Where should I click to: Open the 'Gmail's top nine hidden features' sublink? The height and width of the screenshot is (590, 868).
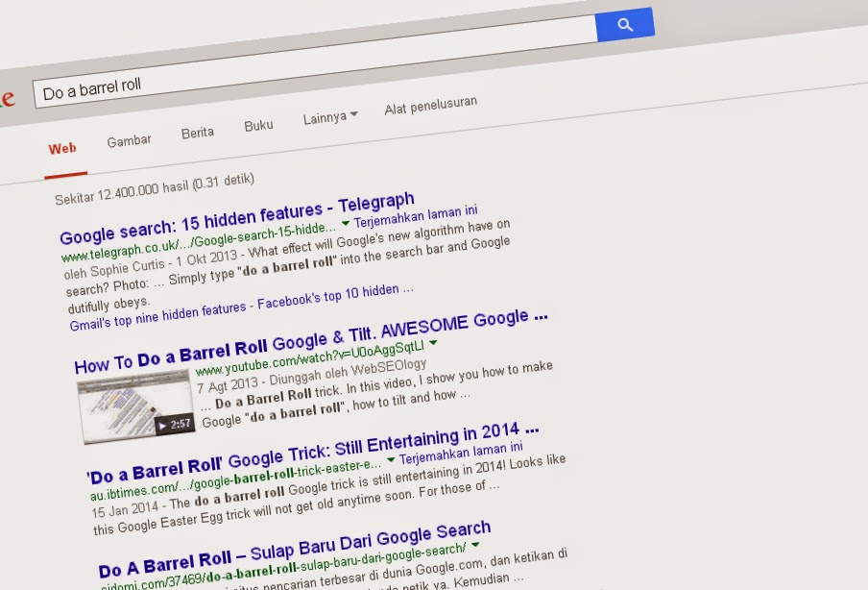pos(157,316)
